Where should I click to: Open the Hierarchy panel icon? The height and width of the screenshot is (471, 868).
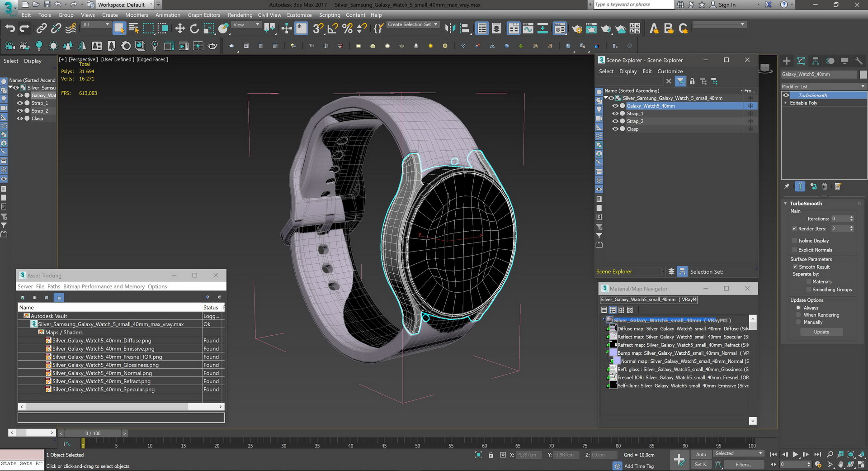tap(816, 61)
